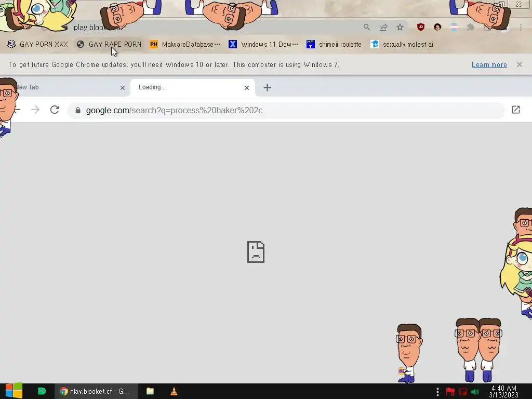
Task: Click the play.blooket.cf Chrome taskbar button
Action: [96, 391]
